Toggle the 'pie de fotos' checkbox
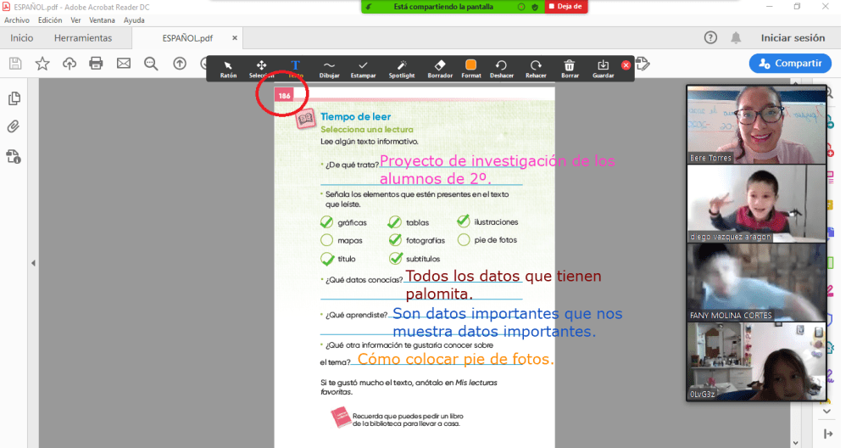The image size is (868, 448). (464, 240)
